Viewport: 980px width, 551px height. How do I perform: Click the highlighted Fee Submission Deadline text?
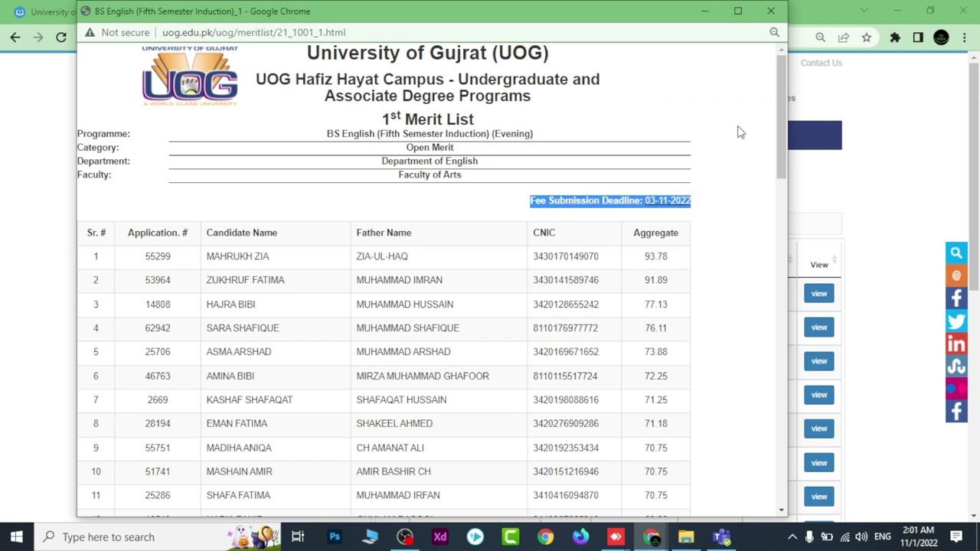610,201
